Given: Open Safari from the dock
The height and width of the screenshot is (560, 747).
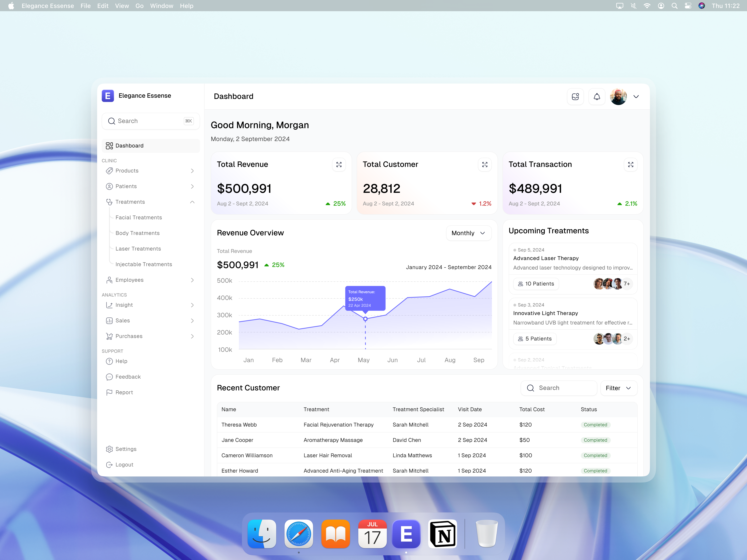Looking at the screenshot, I should (x=298, y=534).
